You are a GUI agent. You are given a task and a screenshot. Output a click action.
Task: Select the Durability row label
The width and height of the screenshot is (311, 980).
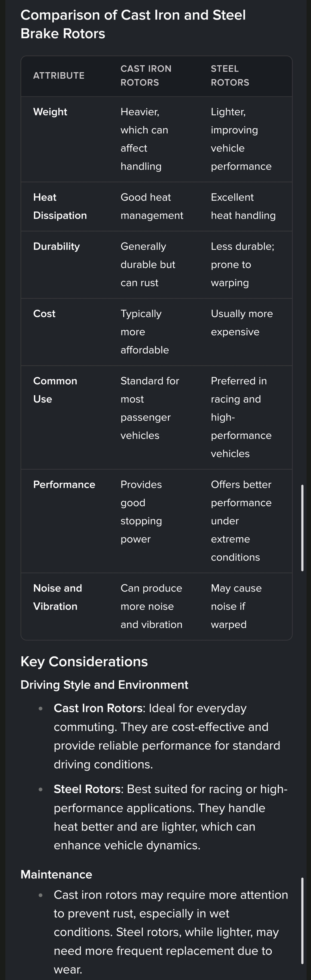(x=57, y=247)
